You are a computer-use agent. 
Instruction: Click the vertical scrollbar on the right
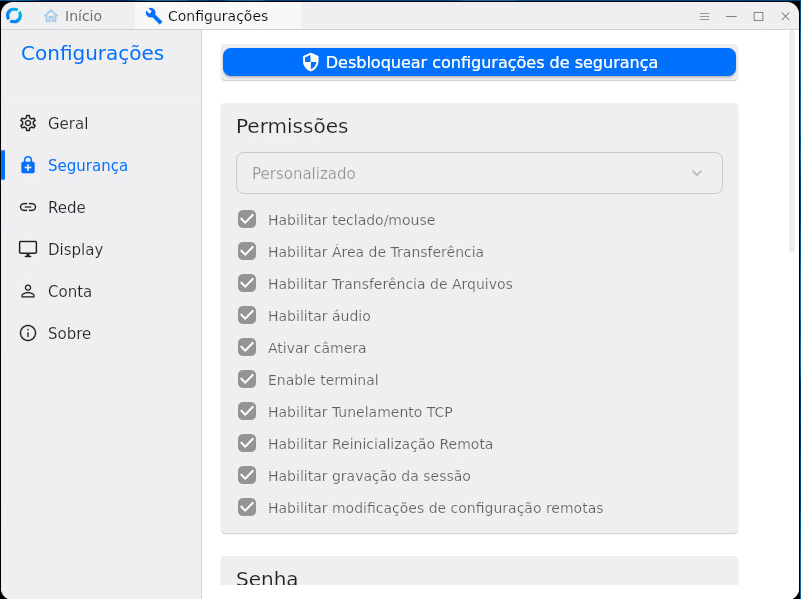coord(793,140)
